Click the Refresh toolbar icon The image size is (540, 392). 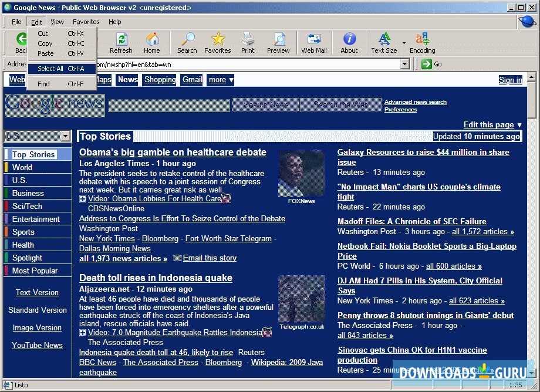pyautogui.click(x=121, y=41)
